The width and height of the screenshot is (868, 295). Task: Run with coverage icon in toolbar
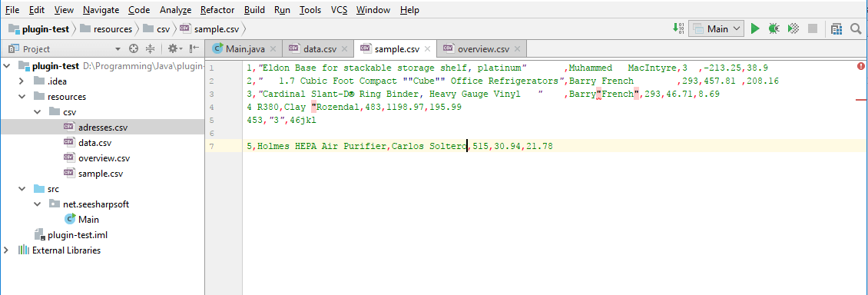coord(793,28)
